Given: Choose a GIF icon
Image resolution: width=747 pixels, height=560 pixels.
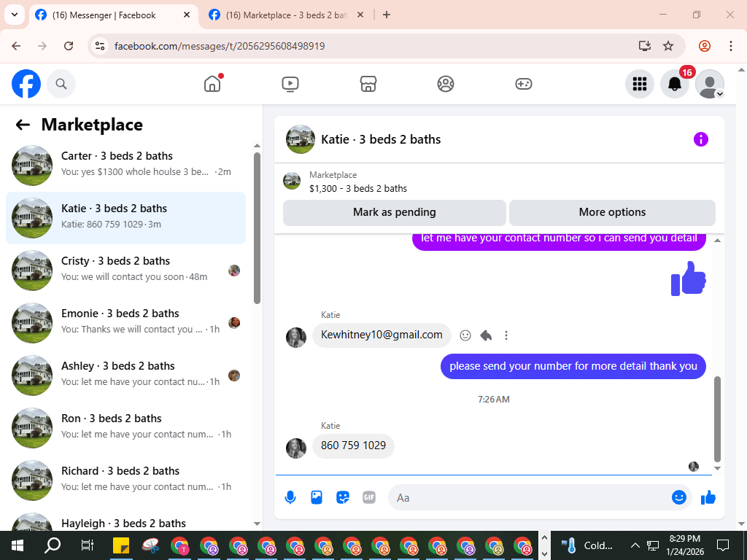Looking at the screenshot, I should pos(369,497).
